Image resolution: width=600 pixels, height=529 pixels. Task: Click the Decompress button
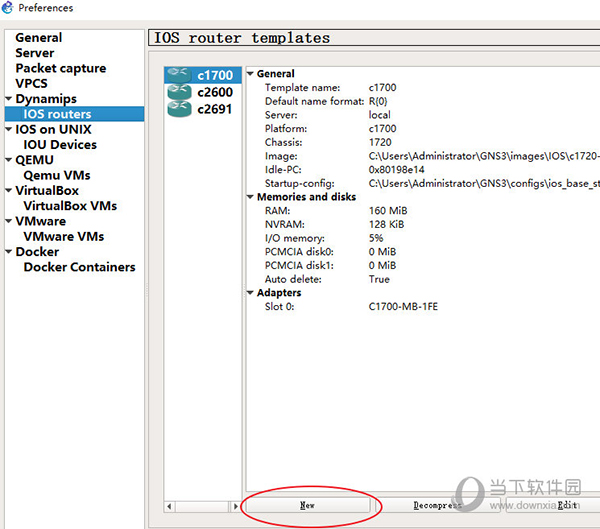point(437,505)
